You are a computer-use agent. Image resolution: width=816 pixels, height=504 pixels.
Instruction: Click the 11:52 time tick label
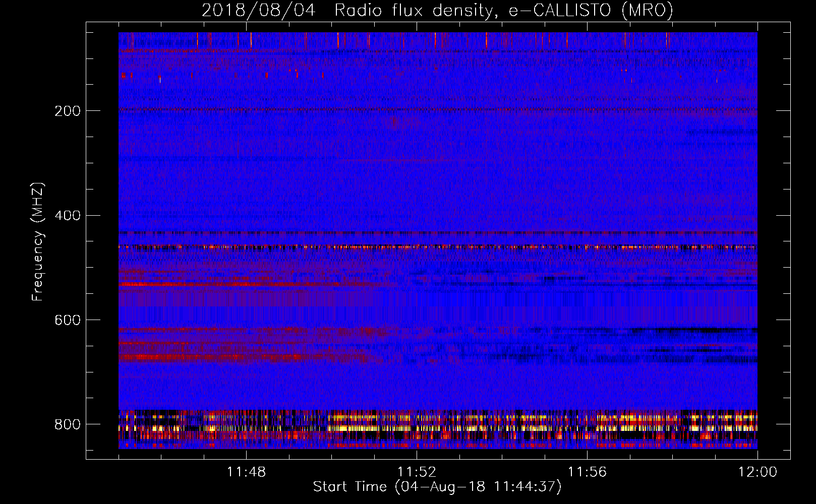pyautogui.click(x=417, y=472)
